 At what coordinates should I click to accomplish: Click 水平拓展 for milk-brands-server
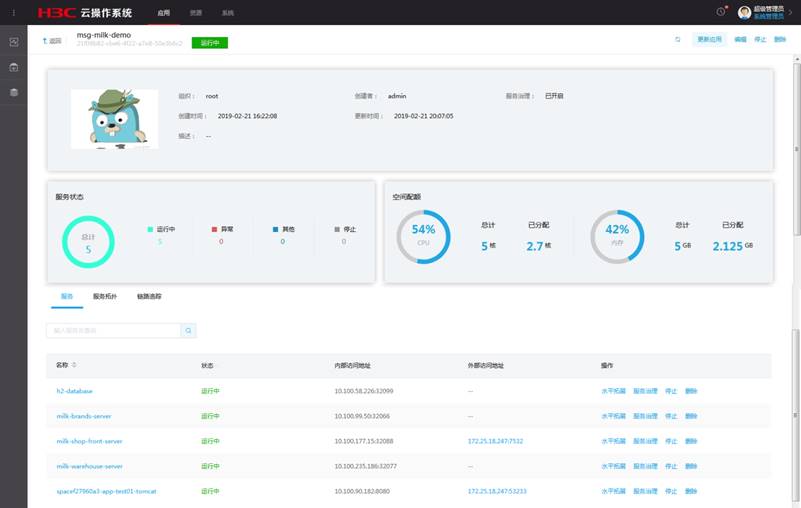point(613,416)
